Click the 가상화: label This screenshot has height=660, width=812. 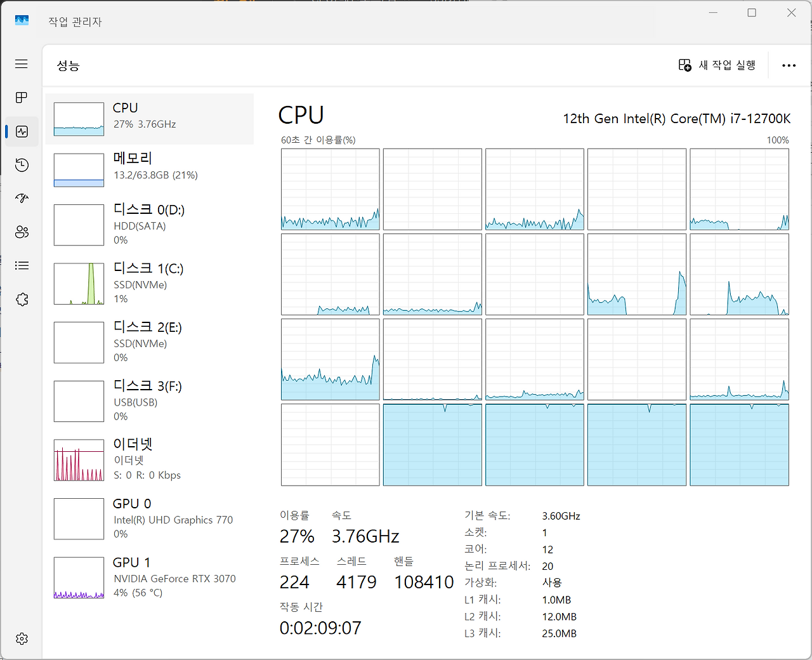tap(481, 583)
